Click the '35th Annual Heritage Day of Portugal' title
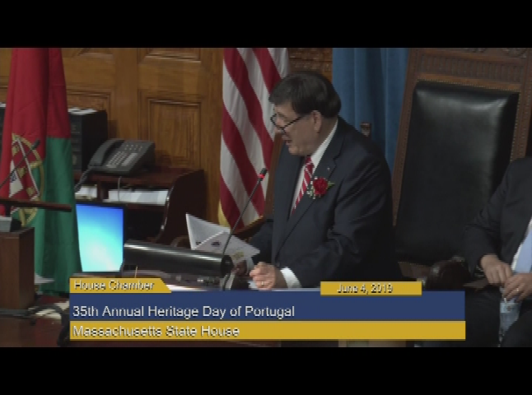The width and height of the screenshot is (532, 395). (x=184, y=311)
